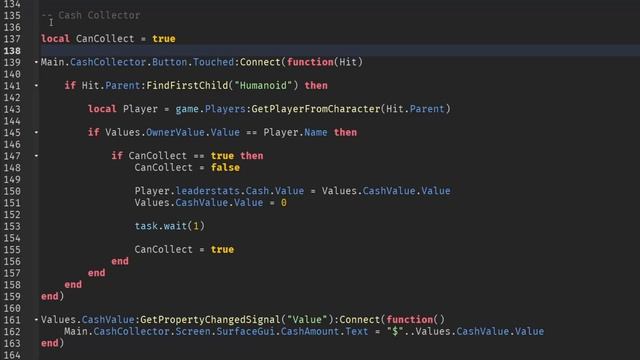
Task: Click 'Cash' in leaderstats.Cash on line 150
Action: coord(257,191)
